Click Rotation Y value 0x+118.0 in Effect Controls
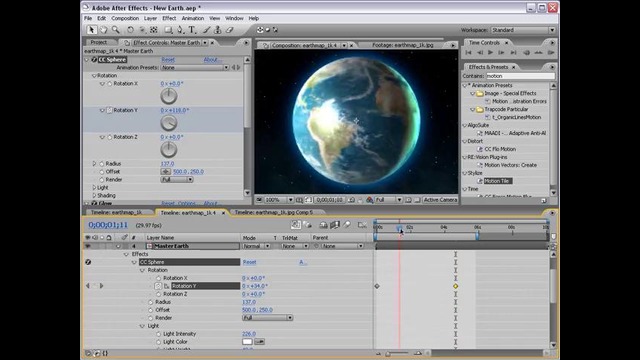The image size is (640, 360). pyautogui.click(x=174, y=110)
